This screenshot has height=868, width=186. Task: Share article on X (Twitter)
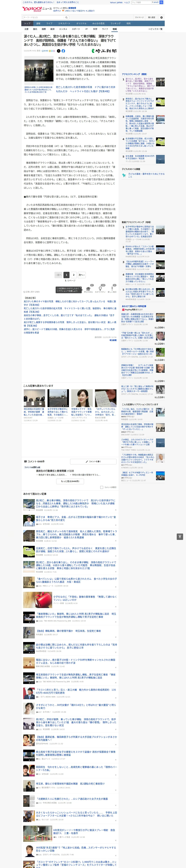[58, 51]
